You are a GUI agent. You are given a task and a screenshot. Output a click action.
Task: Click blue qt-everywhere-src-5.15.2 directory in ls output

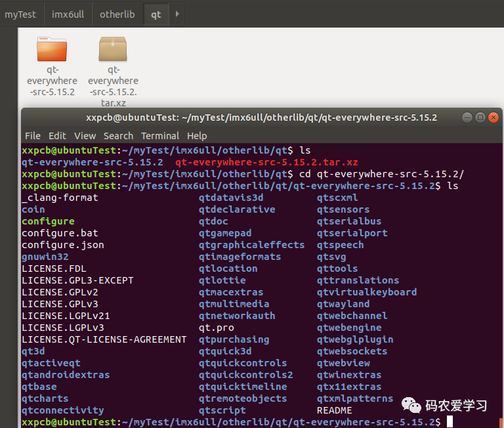[x=93, y=162]
